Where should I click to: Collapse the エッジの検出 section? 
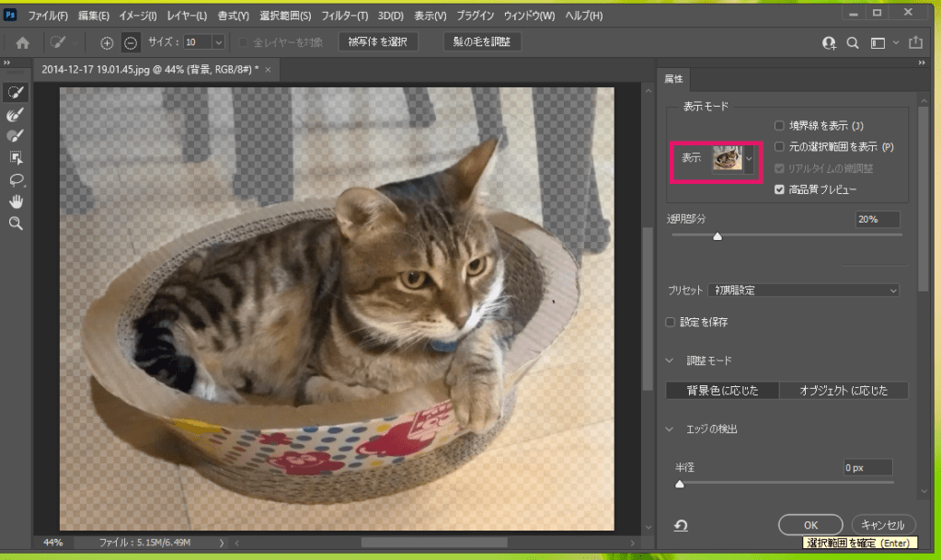coord(673,429)
